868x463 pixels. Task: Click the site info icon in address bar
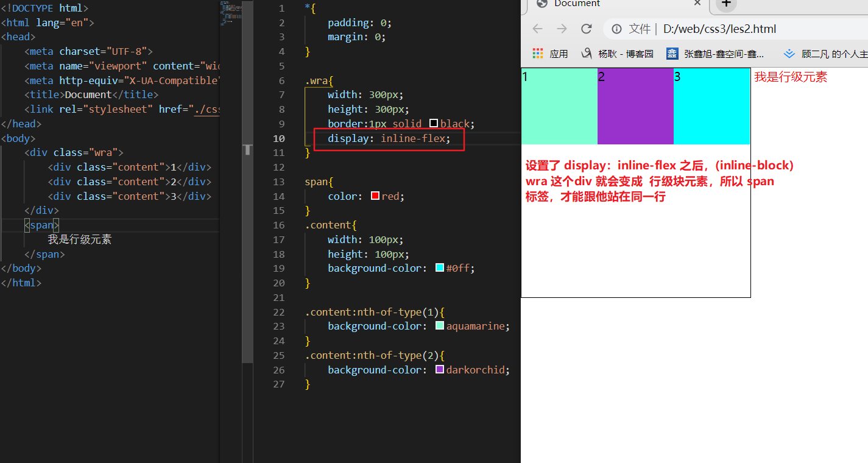coord(616,29)
